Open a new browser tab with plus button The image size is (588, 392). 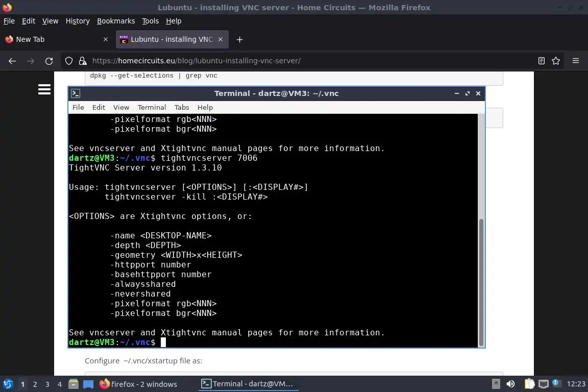[x=239, y=39]
